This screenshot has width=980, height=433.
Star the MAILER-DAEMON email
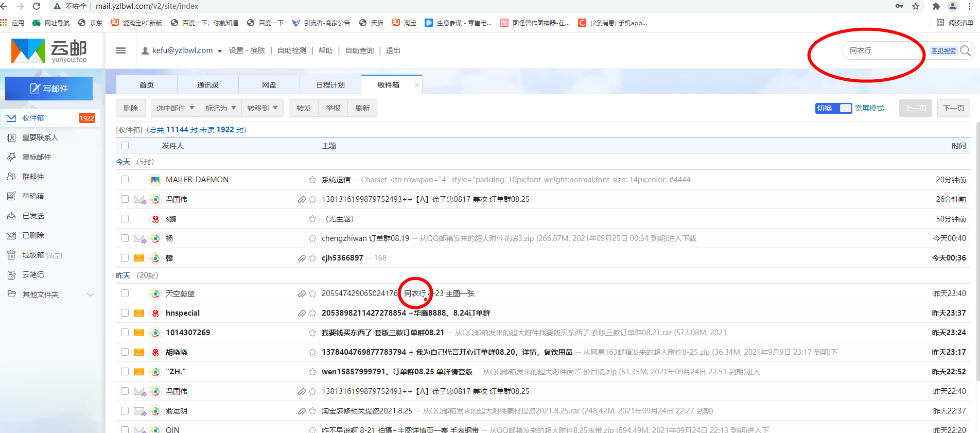[x=312, y=180]
